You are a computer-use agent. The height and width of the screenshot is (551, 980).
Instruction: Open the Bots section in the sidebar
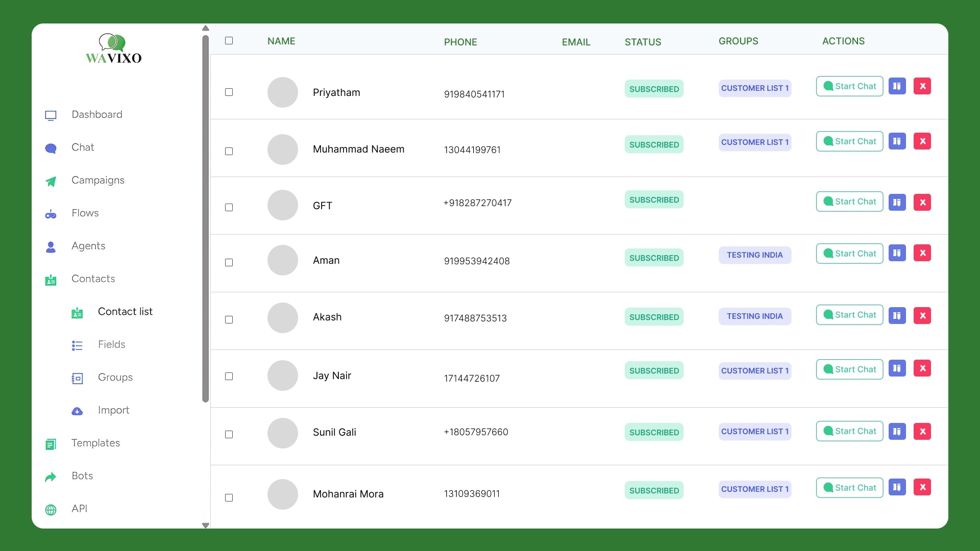[x=51, y=477]
